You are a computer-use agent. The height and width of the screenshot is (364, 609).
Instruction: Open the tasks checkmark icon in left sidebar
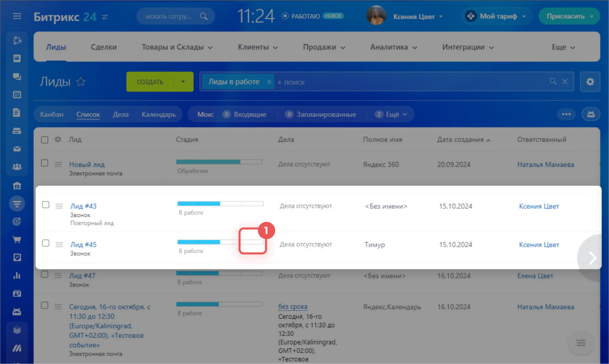click(x=17, y=257)
